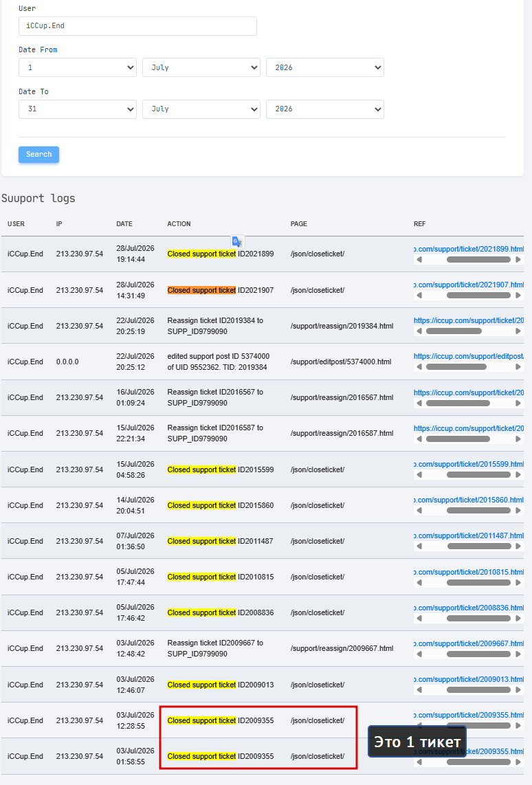The height and width of the screenshot is (785, 532).
Task: Click the PAGE column header
Action: coord(299,224)
